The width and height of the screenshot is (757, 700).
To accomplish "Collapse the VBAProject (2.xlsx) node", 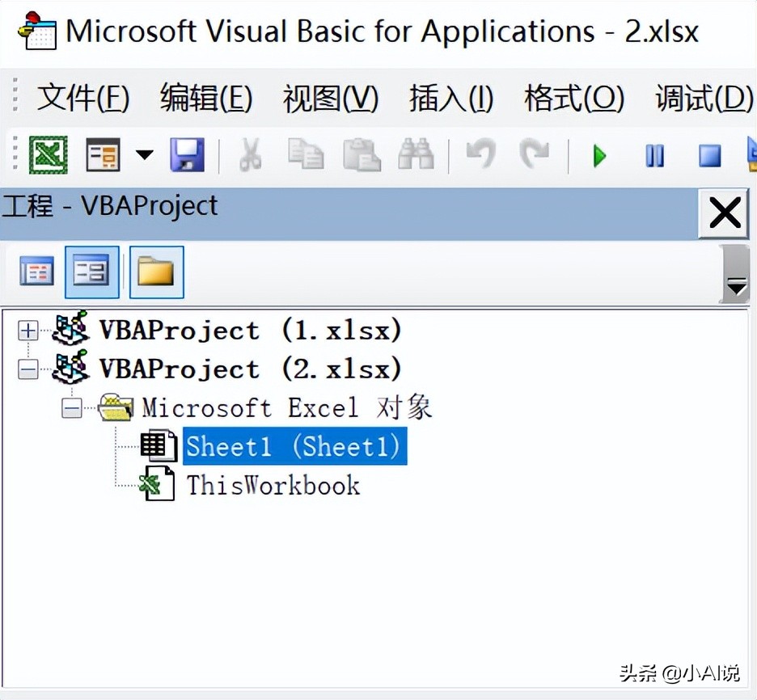I will coord(28,370).
